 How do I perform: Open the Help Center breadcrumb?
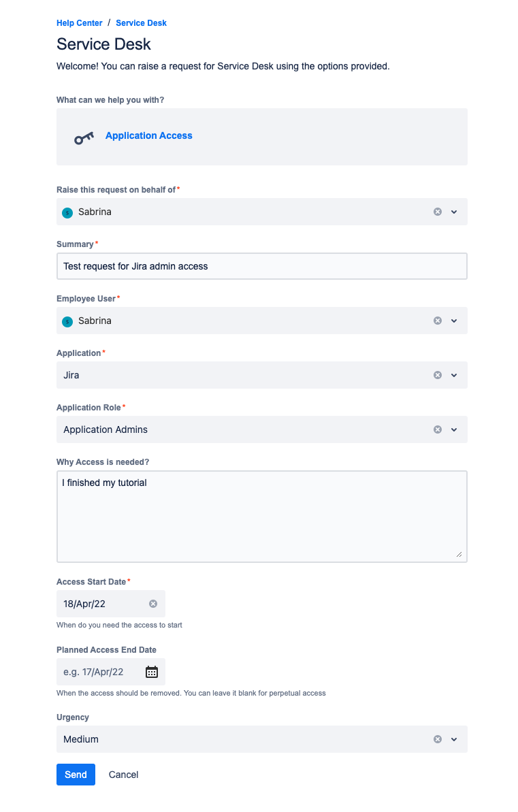click(x=79, y=22)
